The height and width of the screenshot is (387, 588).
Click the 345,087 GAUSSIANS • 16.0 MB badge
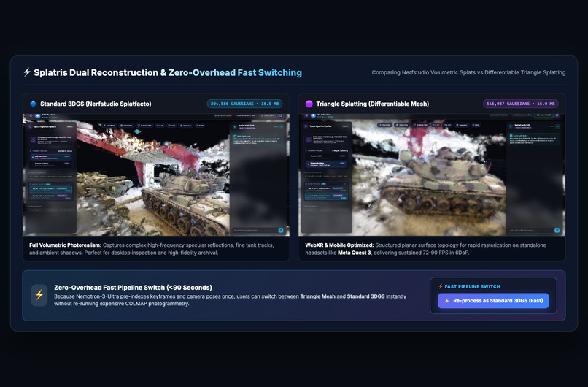pyautogui.click(x=520, y=104)
